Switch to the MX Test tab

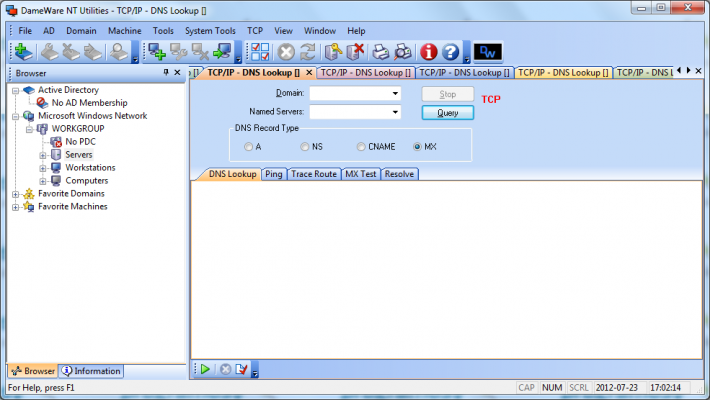(x=360, y=174)
